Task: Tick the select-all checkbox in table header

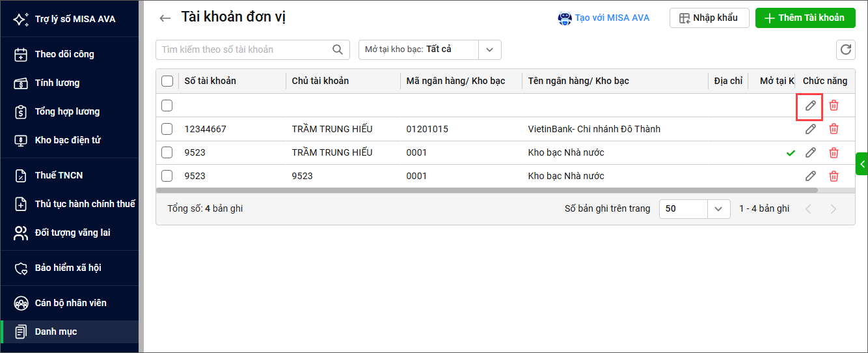Action: (167, 81)
